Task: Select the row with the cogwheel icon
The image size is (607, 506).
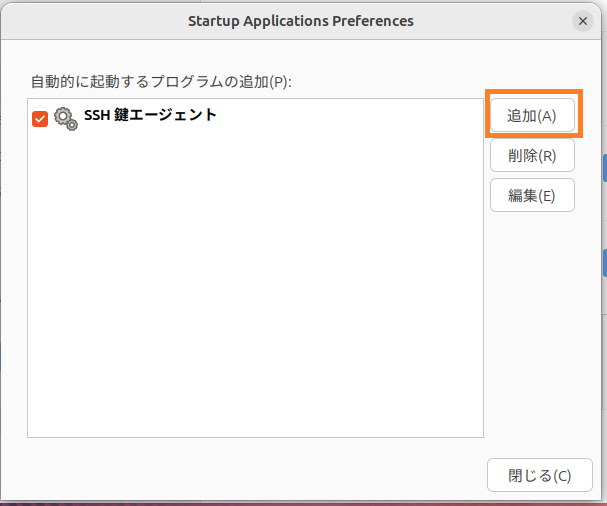Action: click(250, 118)
